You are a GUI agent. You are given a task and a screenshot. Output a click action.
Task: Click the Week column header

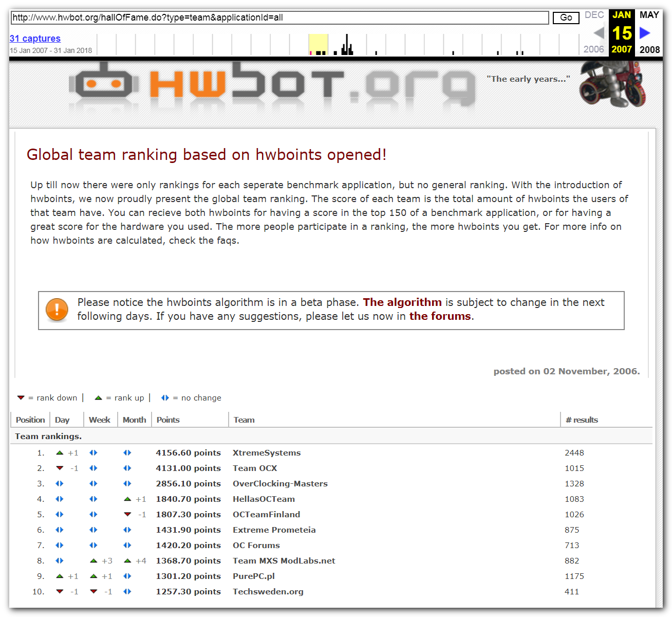coord(100,420)
